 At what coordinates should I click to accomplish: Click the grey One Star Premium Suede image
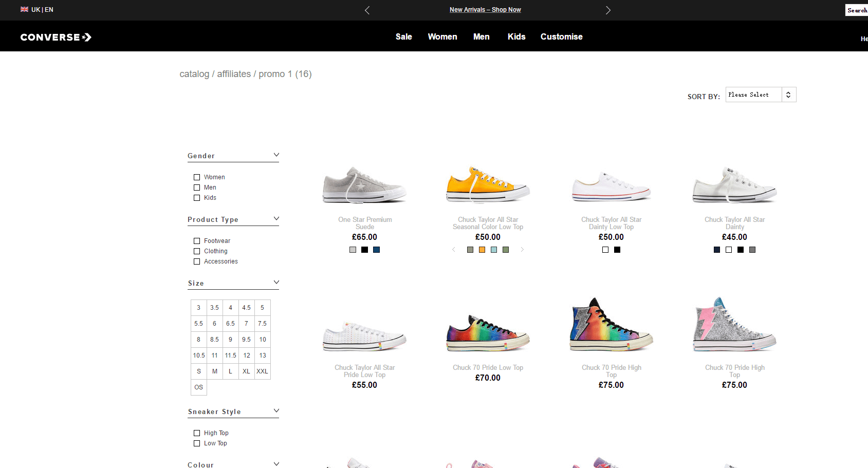(x=365, y=184)
